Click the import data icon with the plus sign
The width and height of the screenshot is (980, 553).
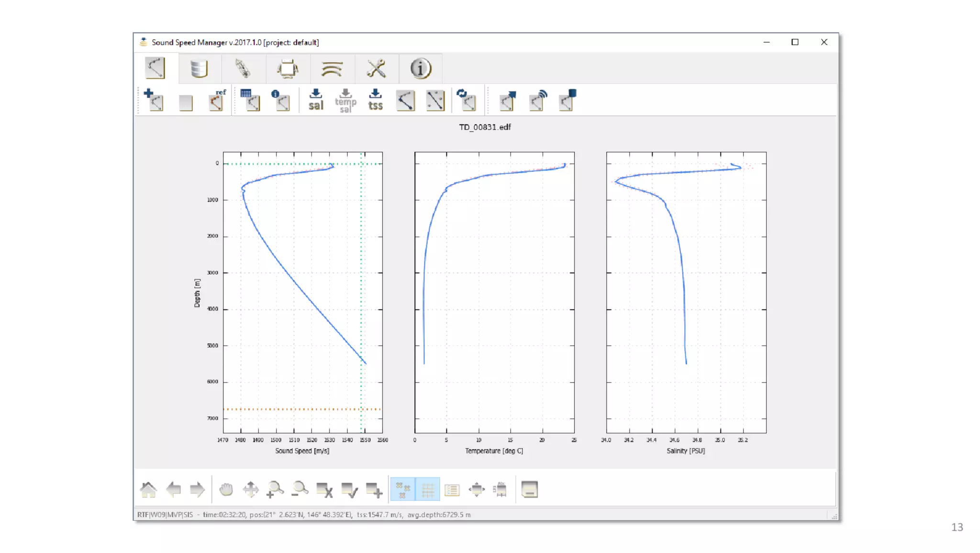tap(154, 100)
